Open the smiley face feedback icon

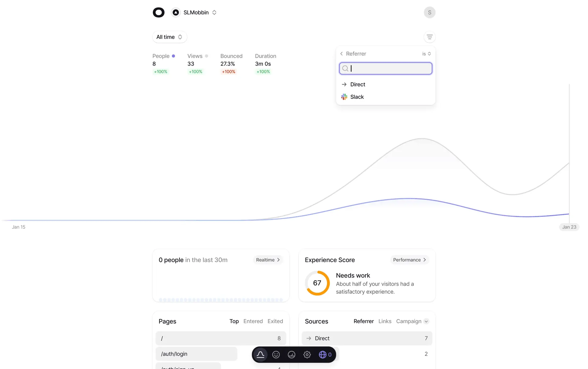coord(276,355)
